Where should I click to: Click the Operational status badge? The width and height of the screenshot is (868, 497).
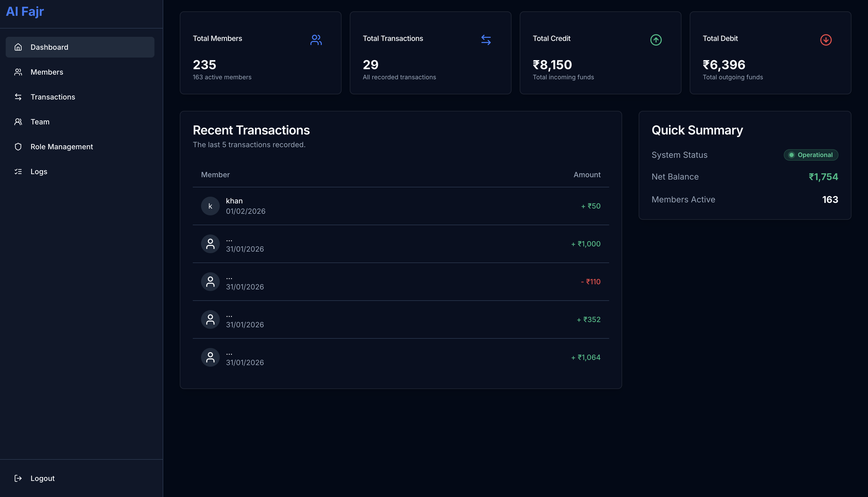pyautogui.click(x=811, y=155)
